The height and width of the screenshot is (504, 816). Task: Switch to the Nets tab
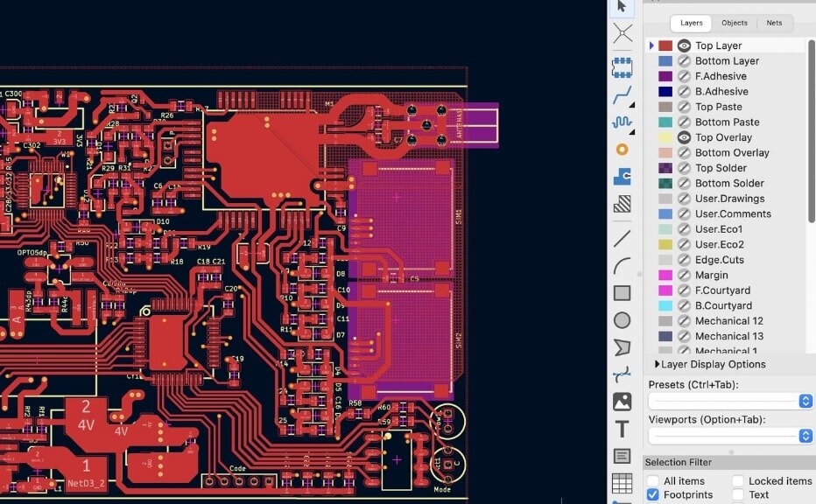tap(774, 23)
